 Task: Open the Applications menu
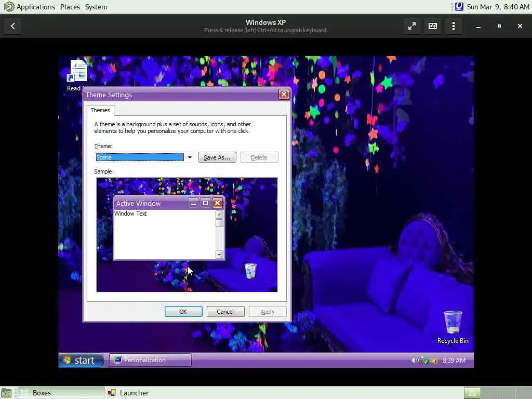point(30,7)
